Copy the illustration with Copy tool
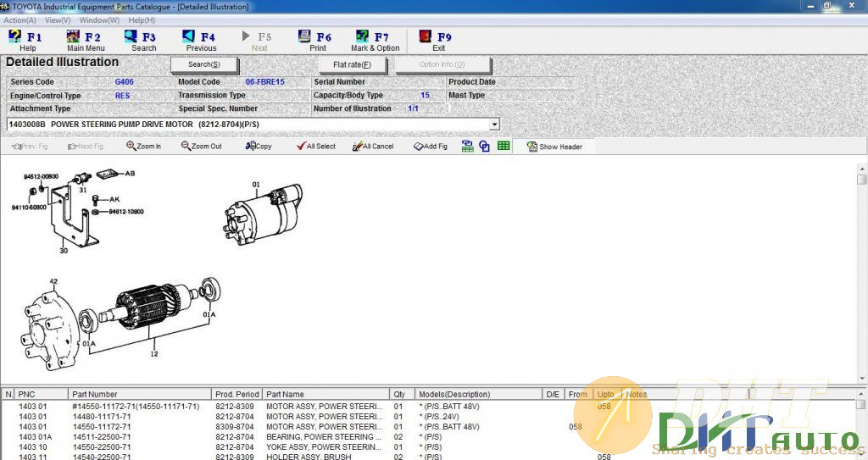 click(259, 147)
